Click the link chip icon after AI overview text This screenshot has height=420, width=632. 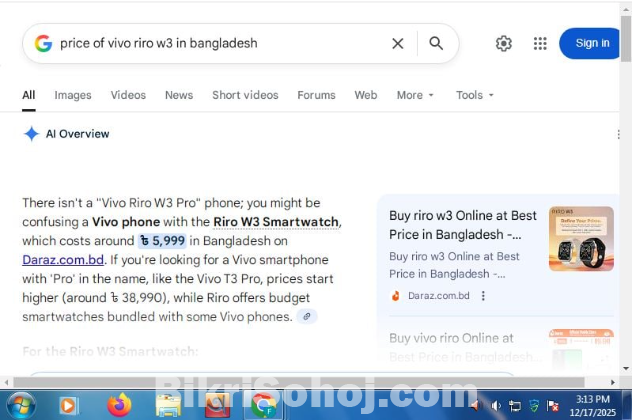tap(307, 316)
